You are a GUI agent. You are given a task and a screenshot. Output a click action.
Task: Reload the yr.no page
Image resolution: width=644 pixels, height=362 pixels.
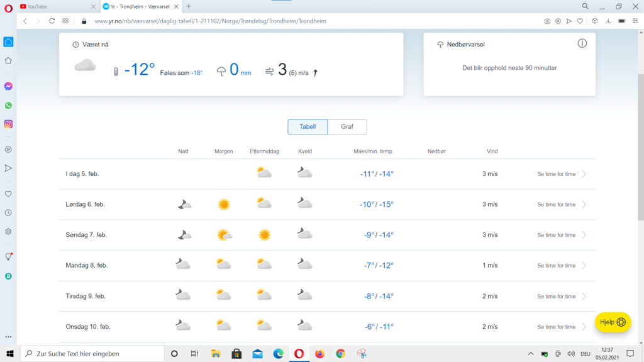(52, 21)
